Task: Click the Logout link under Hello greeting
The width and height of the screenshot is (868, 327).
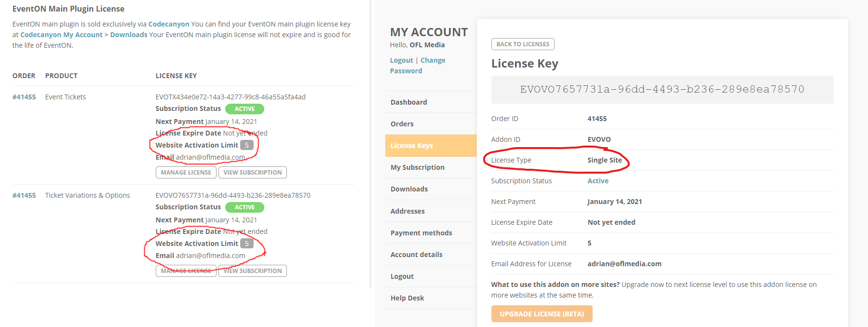Action: [x=401, y=60]
